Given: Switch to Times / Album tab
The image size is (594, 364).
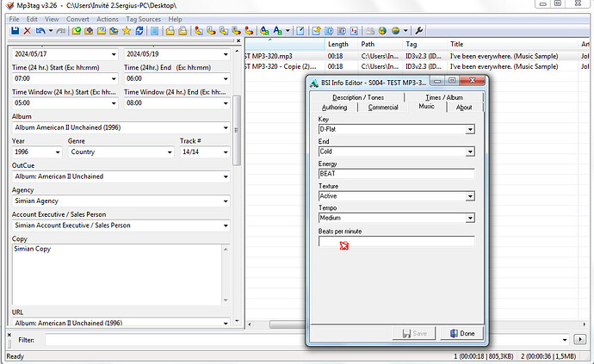Looking at the screenshot, I should click(x=444, y=97).
